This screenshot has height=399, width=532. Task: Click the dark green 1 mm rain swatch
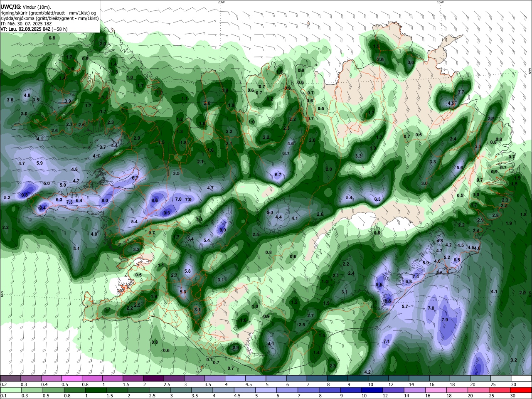pos(96,390)
